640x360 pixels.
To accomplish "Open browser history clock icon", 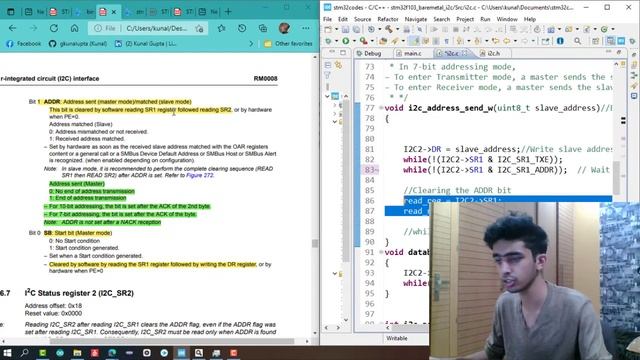I will point(242,28).
